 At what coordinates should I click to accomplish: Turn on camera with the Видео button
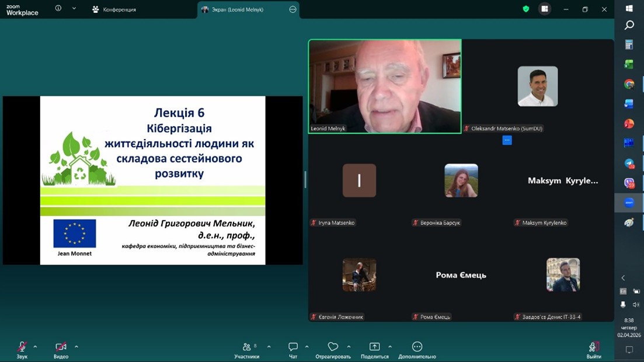click(61, 347)
